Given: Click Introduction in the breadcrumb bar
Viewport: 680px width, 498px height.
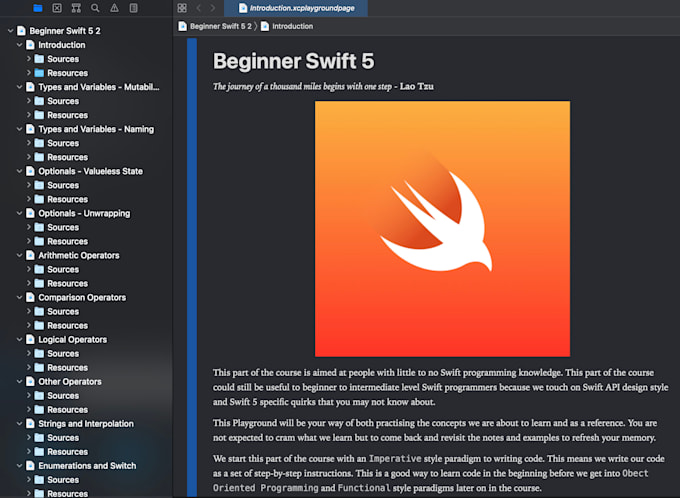Looking at the screenshot, I should 292,26.
